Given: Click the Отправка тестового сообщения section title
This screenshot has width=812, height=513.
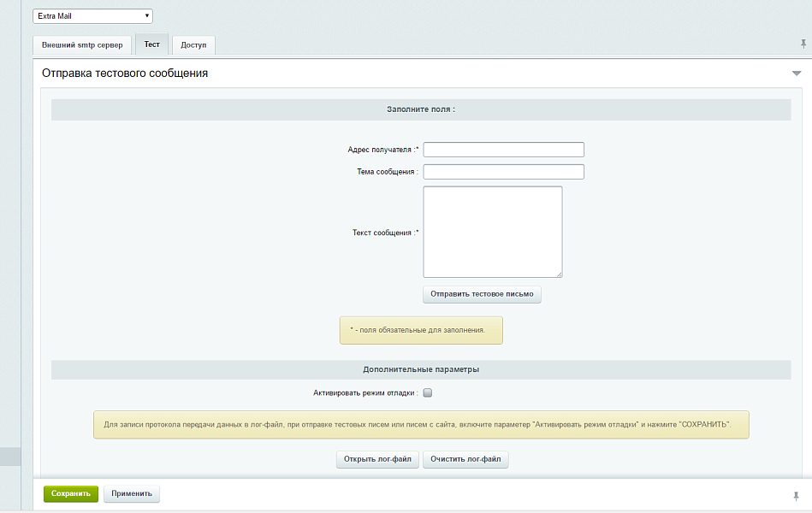Looking at the screenshot, I should click(x=125, y=74).
